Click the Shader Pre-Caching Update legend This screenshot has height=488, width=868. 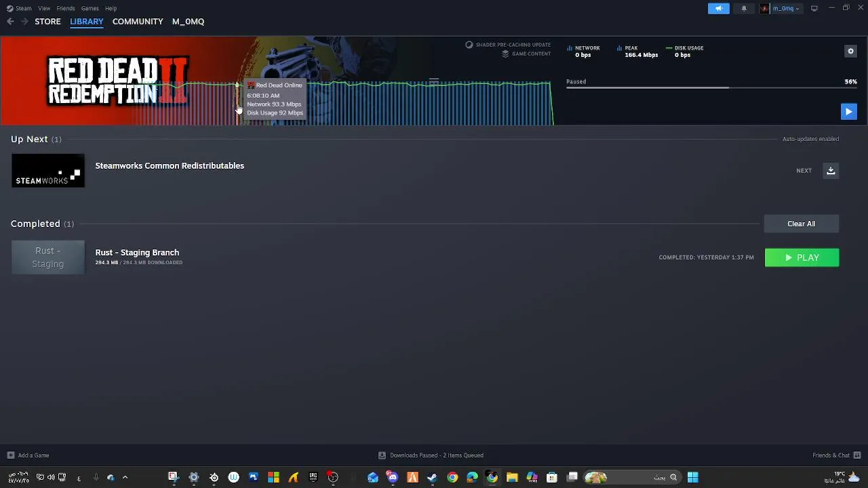(x=508, y=45)
